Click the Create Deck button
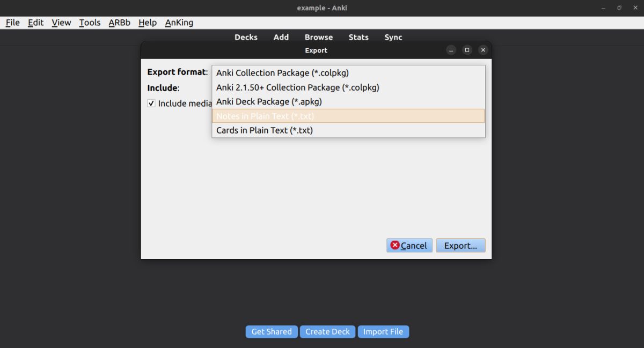The height and width of the screenshot is (348, 644). 327,331
